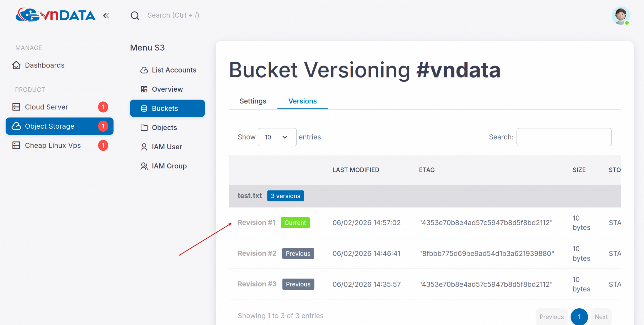Collapse sidebar with double chevron icon
Viewport: 644px width, 325px height.
[x=106, y=16]
